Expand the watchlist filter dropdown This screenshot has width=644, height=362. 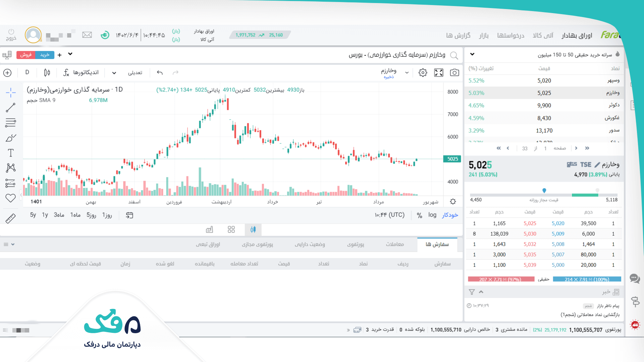pos(472,54)
